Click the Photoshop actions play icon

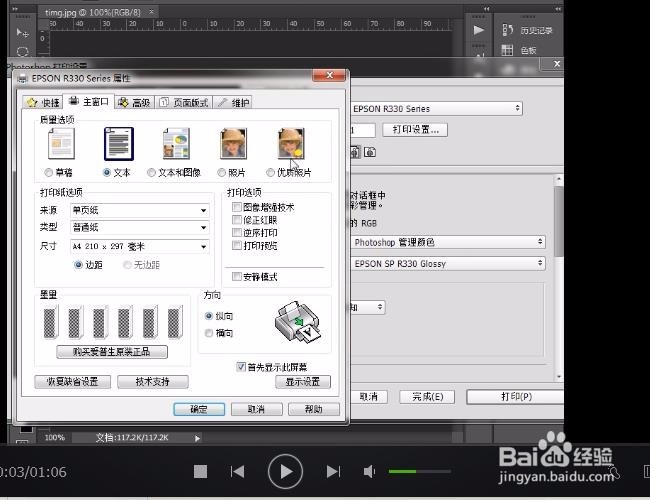(x=479, y=30)
